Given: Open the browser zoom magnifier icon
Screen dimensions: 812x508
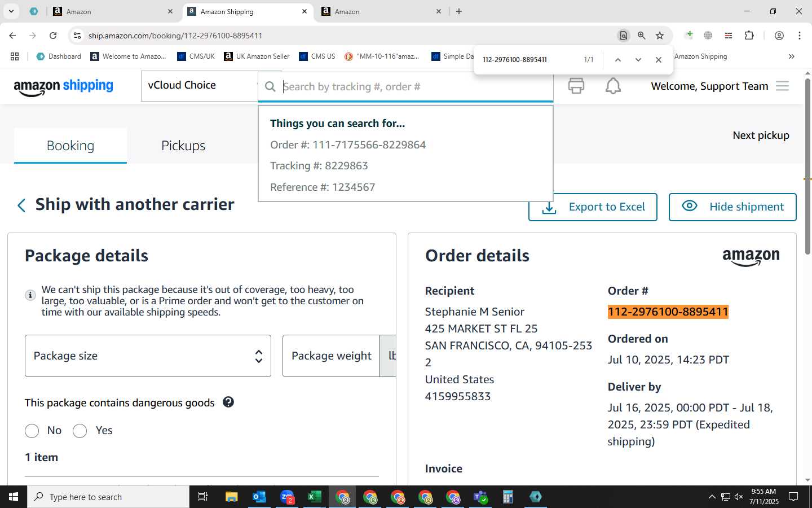Looking at the screenshot, I should (641, 36).
